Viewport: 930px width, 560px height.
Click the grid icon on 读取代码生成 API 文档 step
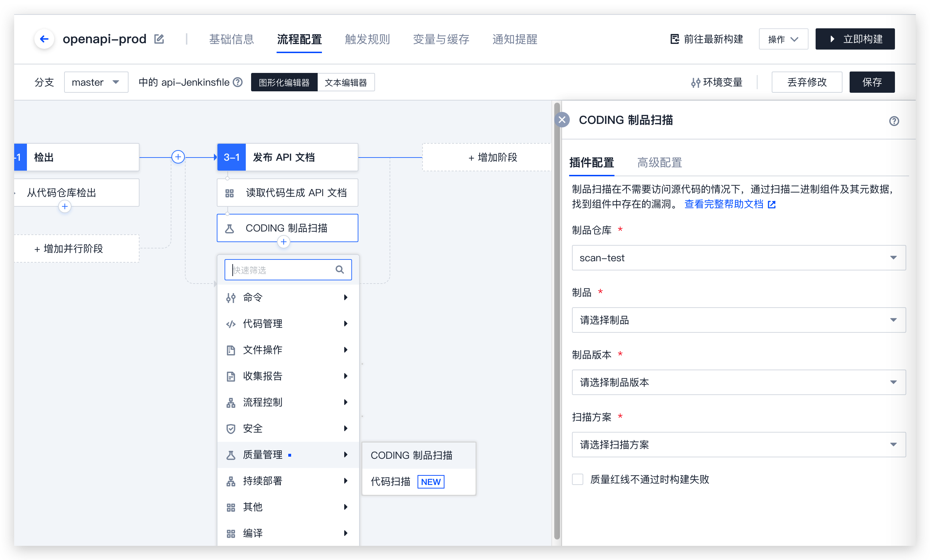coord(229,193)
